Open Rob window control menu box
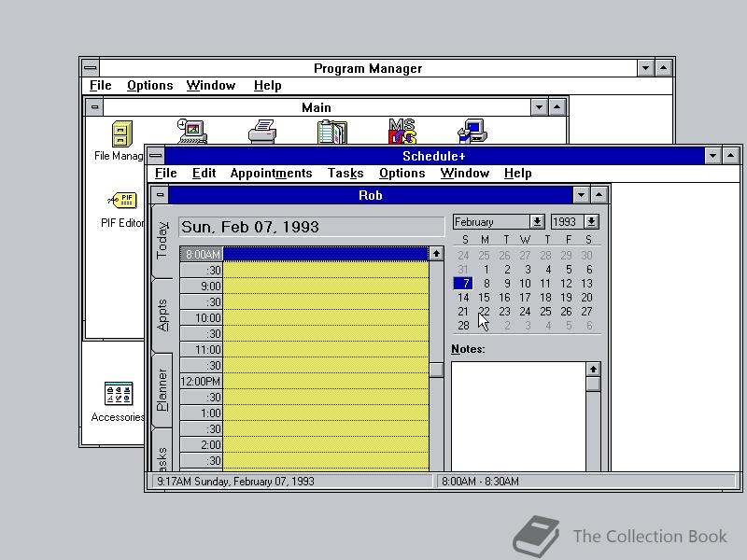Image resolution: width=747 pixels, height=560 pixels. (x=160, y=195)
